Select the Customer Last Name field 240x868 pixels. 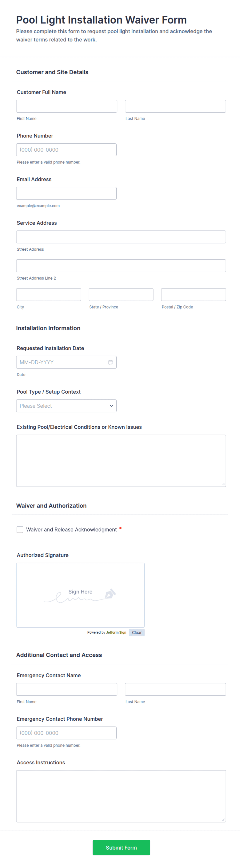pyautogui.click(x=175, y=106)
